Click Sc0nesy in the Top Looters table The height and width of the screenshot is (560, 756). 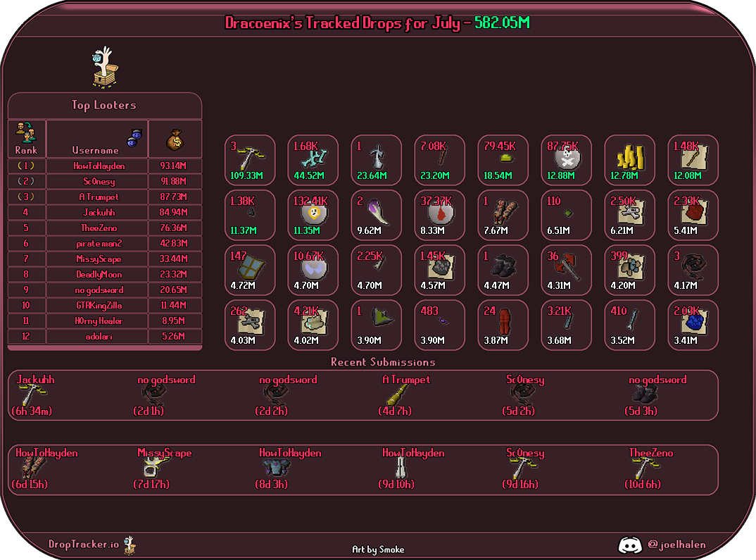coord(99,181)
